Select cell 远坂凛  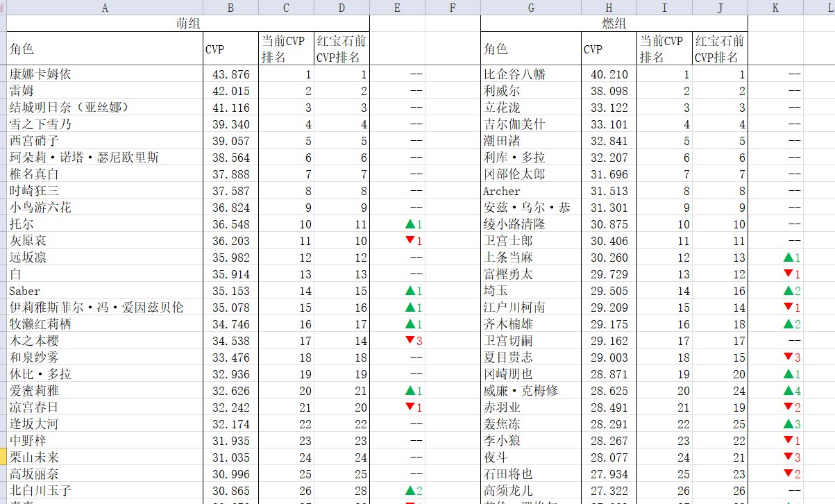point(105,257)
